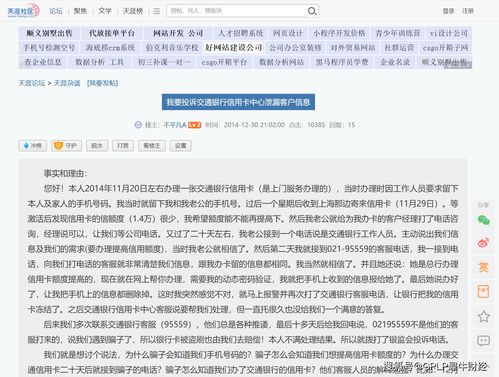
Task: Click the clock icon beside 楼主
Action: 138,125
